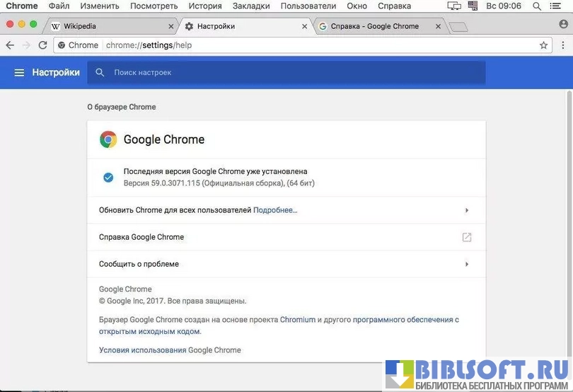Open the История menu
This screenshot has width=573, height=392.
(205, 6)
